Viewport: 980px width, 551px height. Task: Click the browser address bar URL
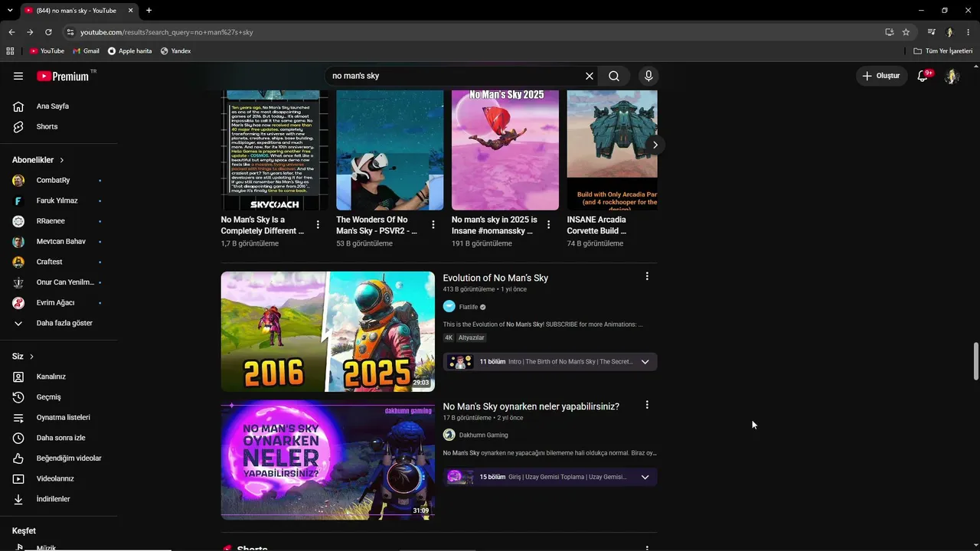coord(166,32)
